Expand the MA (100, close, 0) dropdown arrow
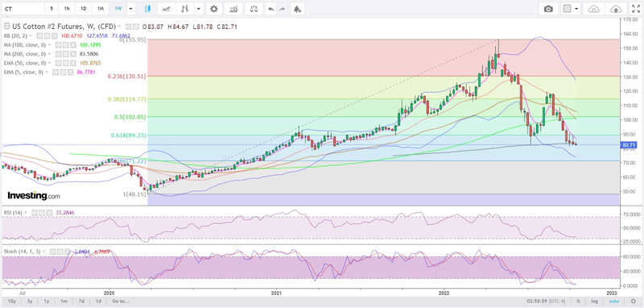Screen dimensions: 644x308 (x=50, y=45)
